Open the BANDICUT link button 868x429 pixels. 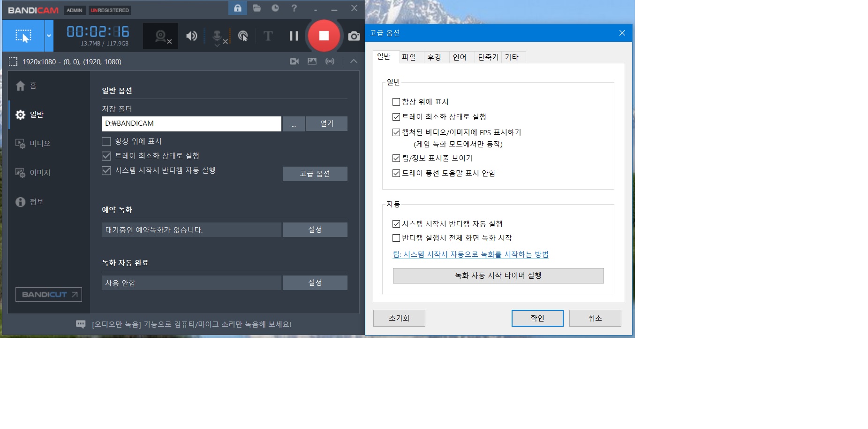[x=49, y=294]
